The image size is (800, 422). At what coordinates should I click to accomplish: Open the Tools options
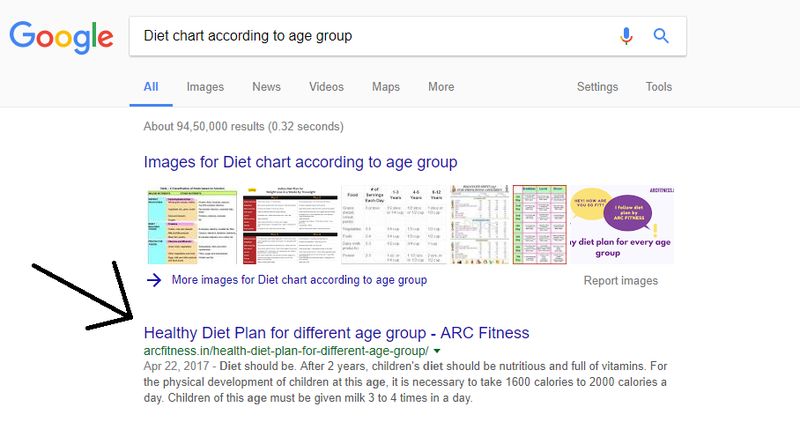659,87
